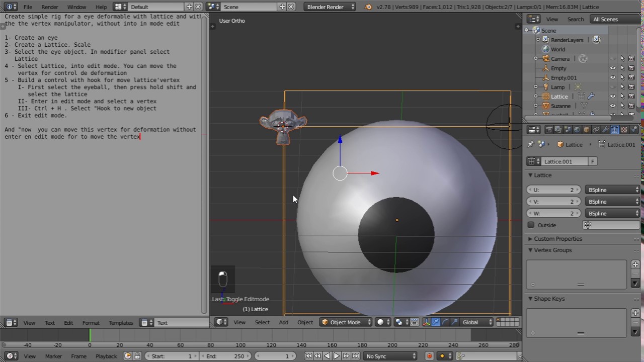Screen dimensions: 644x362
Task: Open the render engine dropdown Blender Render
Action: click(x=330, y=7)
